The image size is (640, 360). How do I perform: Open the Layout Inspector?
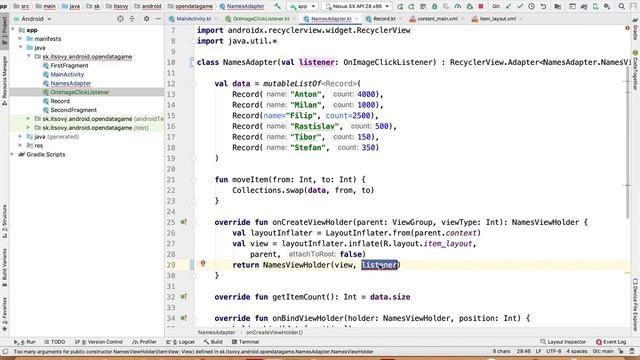coord(563,342)
